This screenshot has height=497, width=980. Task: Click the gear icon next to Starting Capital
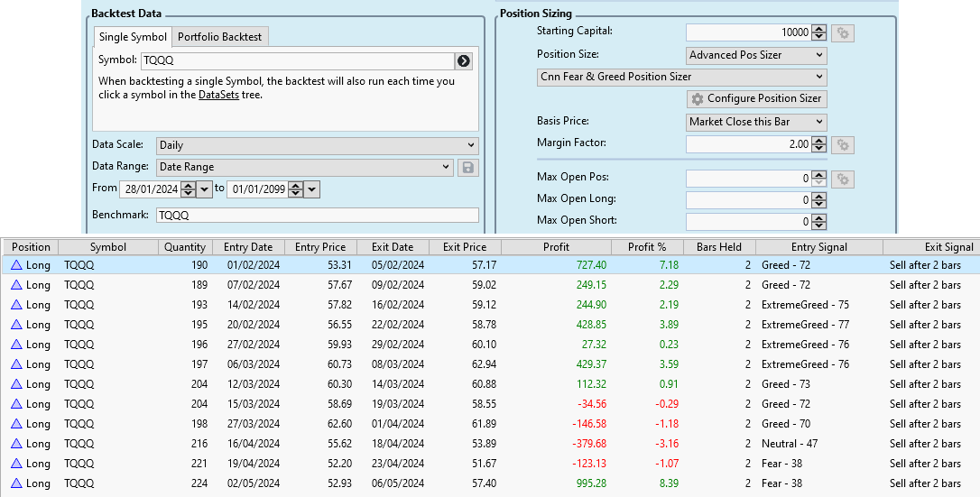[x=844, y=33]
